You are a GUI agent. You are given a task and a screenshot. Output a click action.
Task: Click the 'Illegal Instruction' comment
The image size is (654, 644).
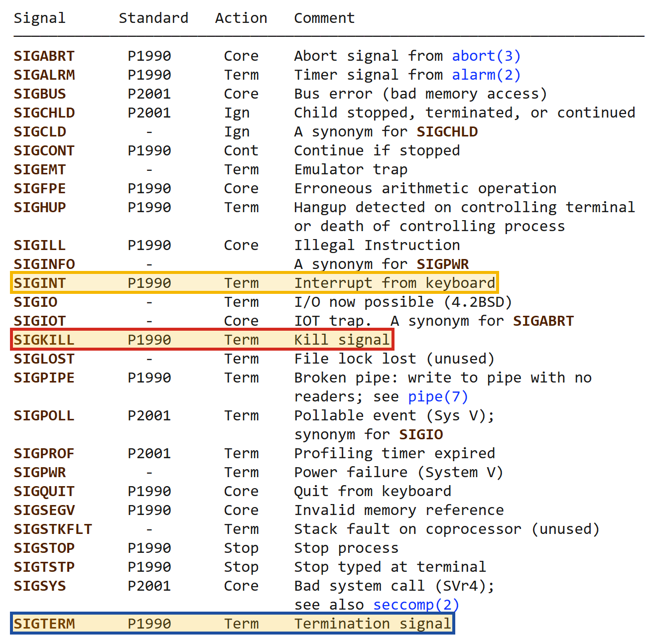pos(377,245)
